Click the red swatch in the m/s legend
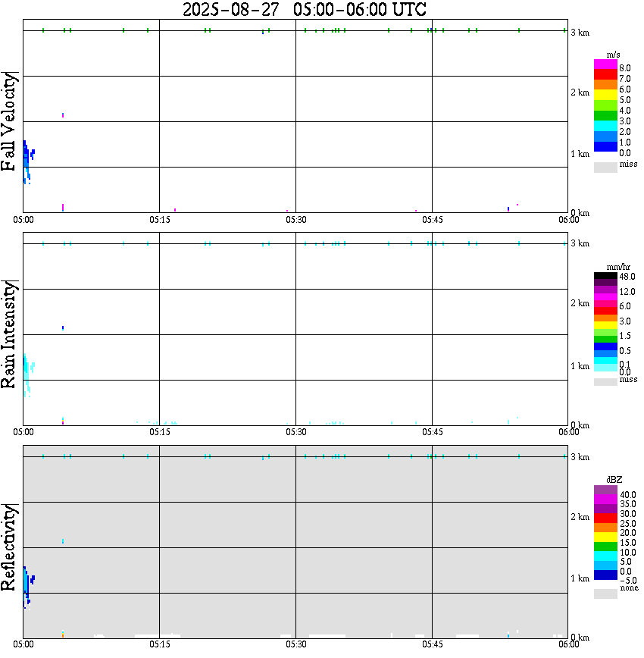This screenshot has width=644, height=658. [605, 74]
